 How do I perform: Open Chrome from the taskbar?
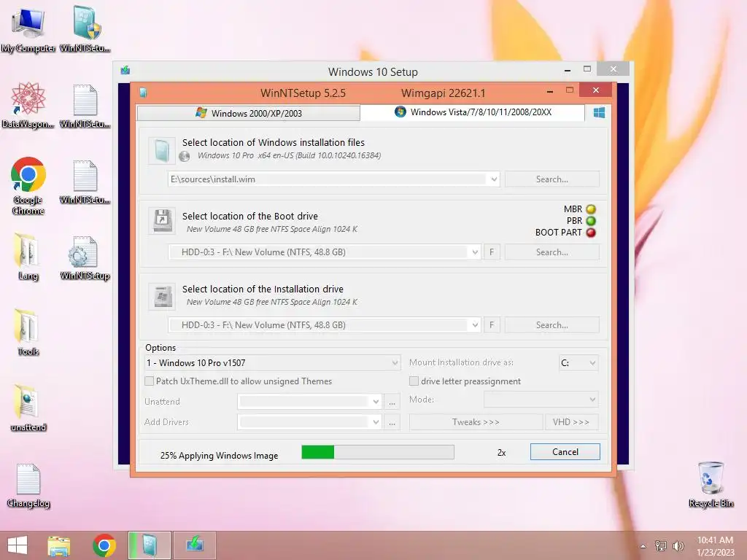click(104, 545)
